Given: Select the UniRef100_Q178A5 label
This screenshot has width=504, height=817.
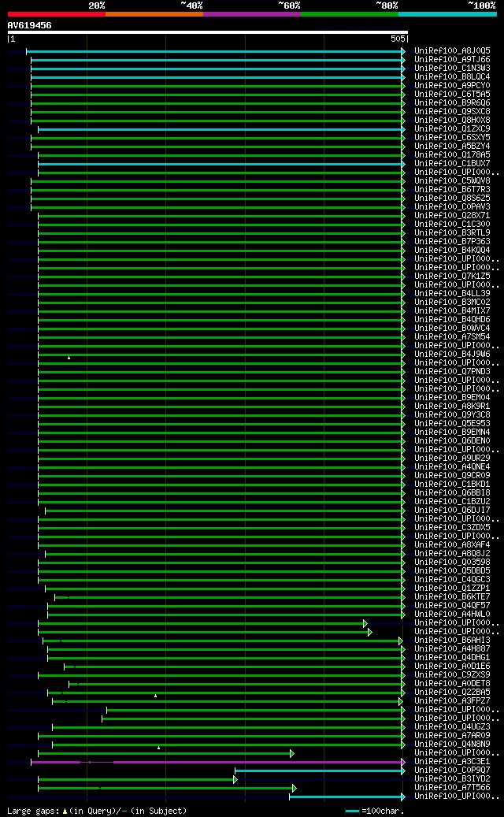Looking at the screenshot, I should pos(452,154).
